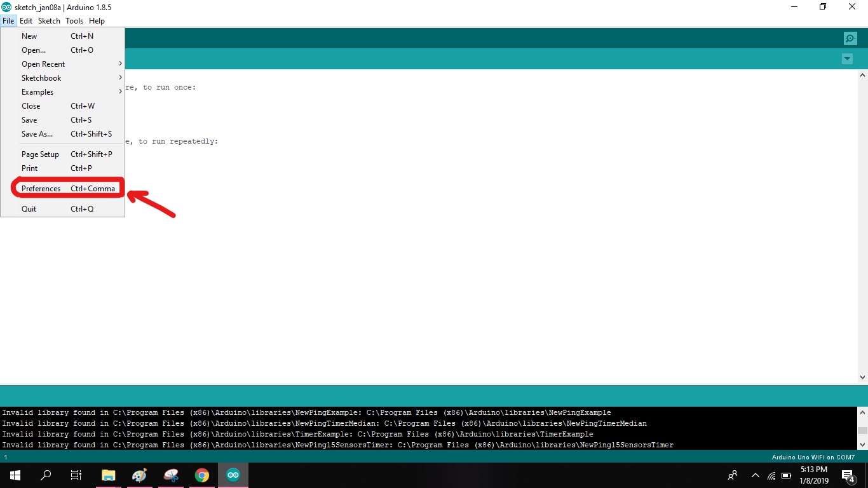Open the Snipping Tool on taskbar
This screenshot has height=488, width=868.
pos(171,475)
